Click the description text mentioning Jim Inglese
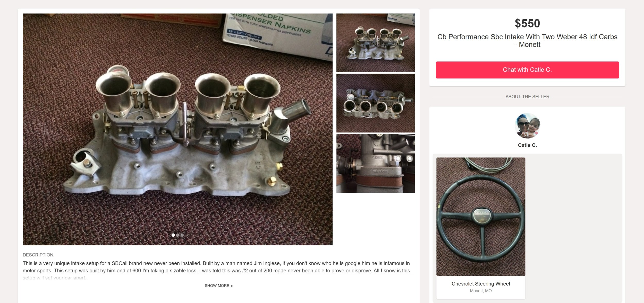 [216, 270]
